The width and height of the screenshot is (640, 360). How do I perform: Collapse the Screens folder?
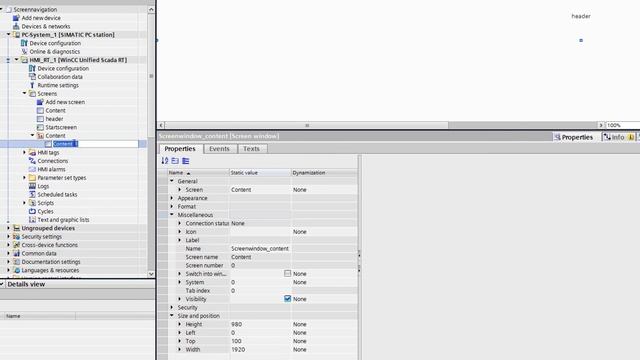(x=24, y=93)
